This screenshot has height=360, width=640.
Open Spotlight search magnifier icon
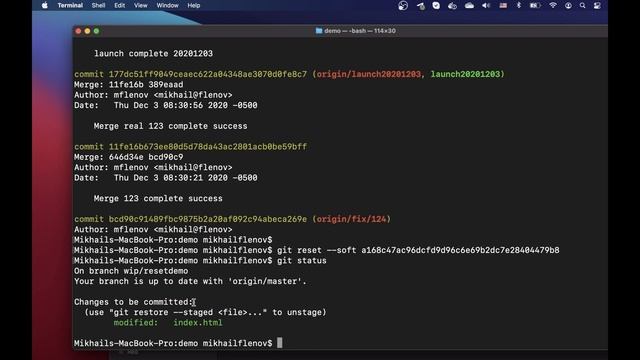pos(582,5)
